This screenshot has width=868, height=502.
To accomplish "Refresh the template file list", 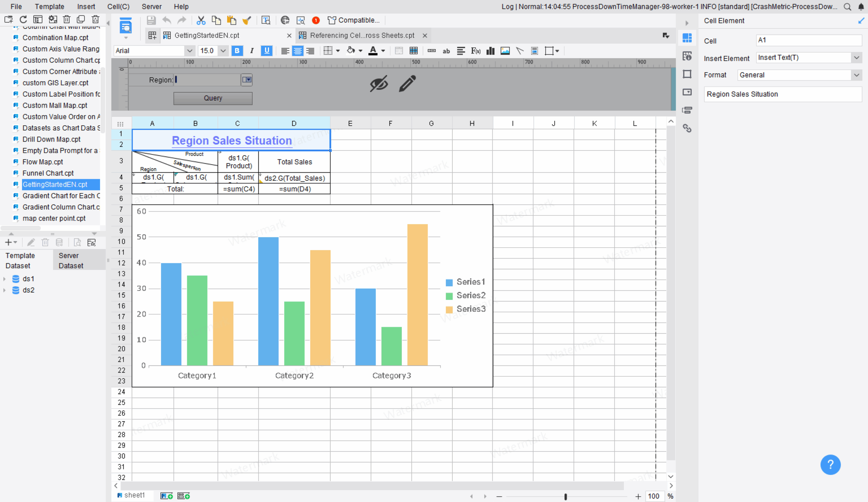I will pyautogui.click(x=23, y=20).
